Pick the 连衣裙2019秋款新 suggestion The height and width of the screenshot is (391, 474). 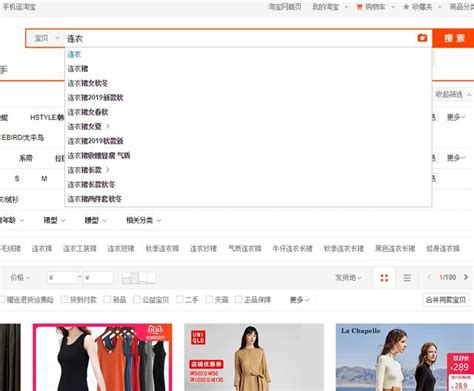[x=95, y=141]
